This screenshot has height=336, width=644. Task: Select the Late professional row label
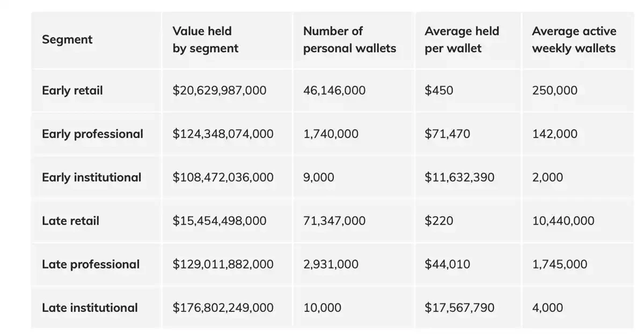click(90, 264)
